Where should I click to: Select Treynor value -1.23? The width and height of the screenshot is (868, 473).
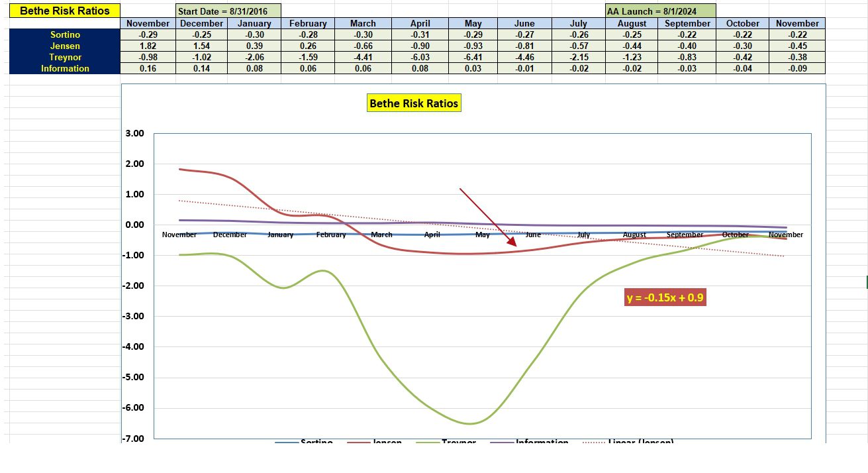(x=632, y=57)
